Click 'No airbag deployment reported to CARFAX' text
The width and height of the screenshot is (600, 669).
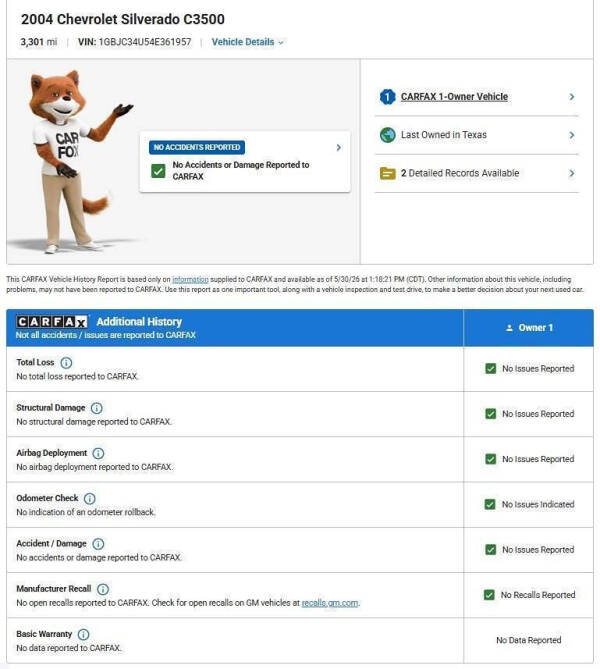click(x=95, y=467)
